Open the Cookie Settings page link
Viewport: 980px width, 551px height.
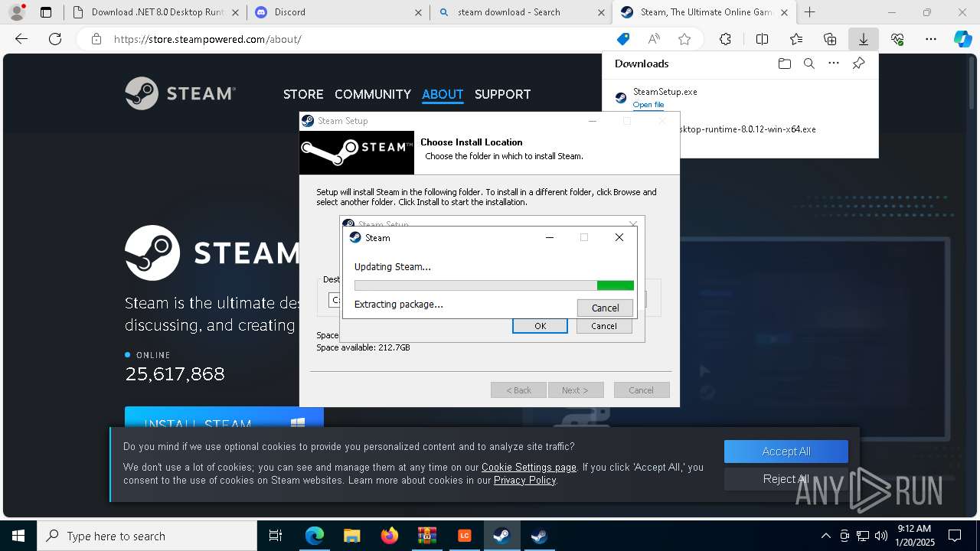528,467
